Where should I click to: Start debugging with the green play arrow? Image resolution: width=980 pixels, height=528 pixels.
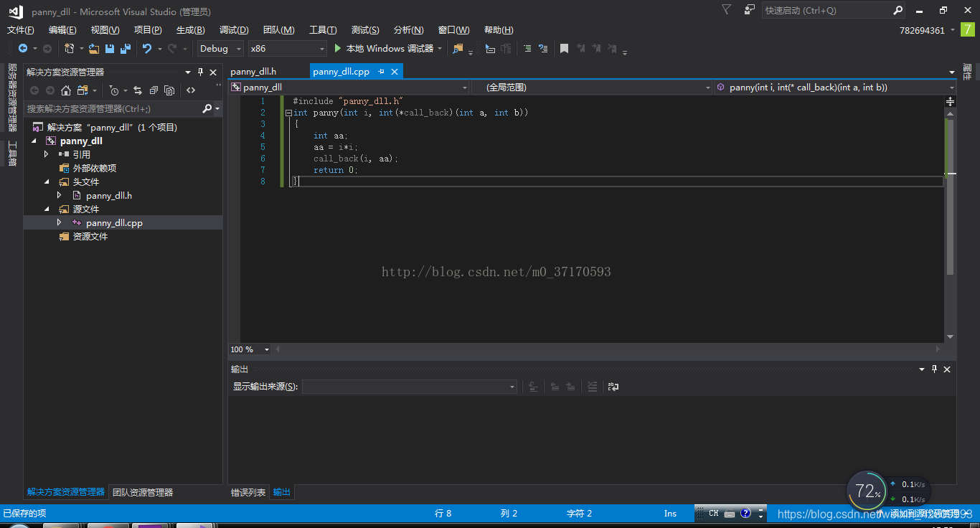(x=338, y=49)
